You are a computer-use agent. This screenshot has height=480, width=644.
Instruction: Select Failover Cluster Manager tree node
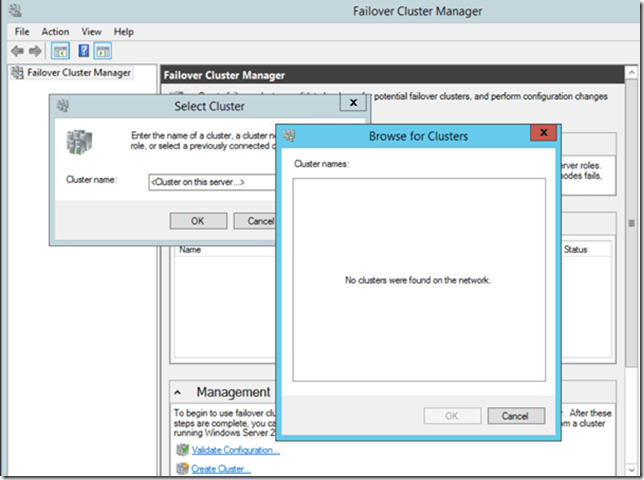click(x=78, y=73)
